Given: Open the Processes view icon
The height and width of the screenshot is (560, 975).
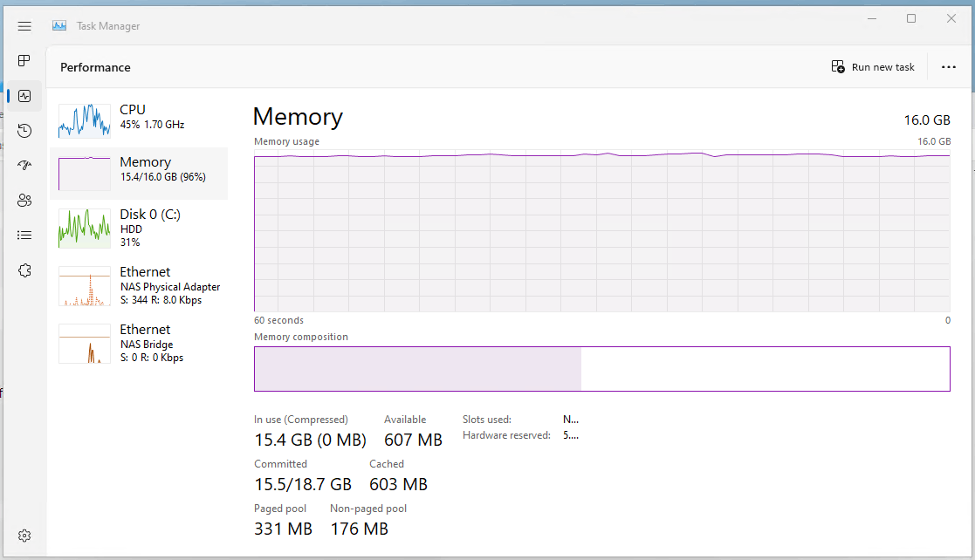Looking at the screenshot, I should point(24,61).
